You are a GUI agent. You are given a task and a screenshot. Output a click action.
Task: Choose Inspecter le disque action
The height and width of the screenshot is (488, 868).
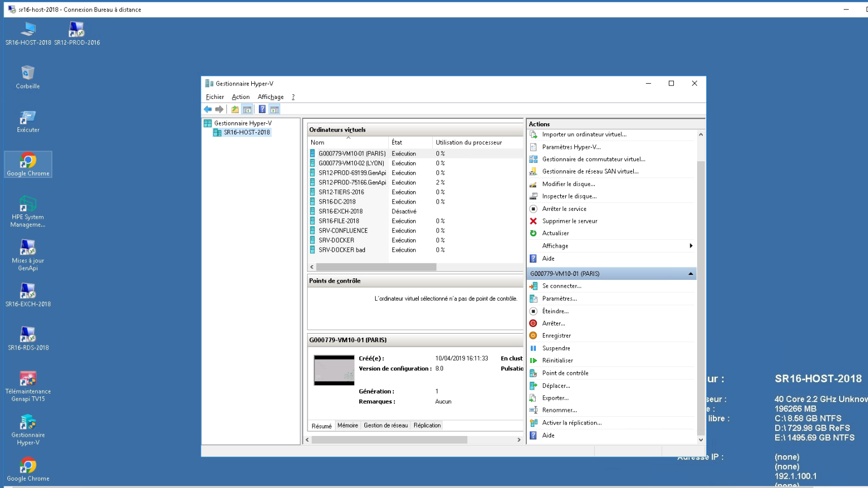(x=569, y=196)
